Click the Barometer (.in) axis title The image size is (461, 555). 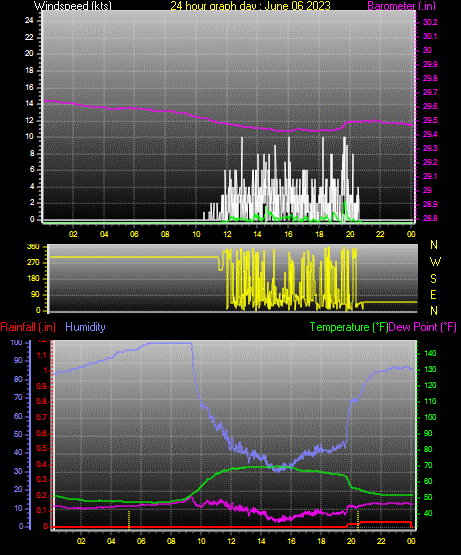tap(402, 6)
